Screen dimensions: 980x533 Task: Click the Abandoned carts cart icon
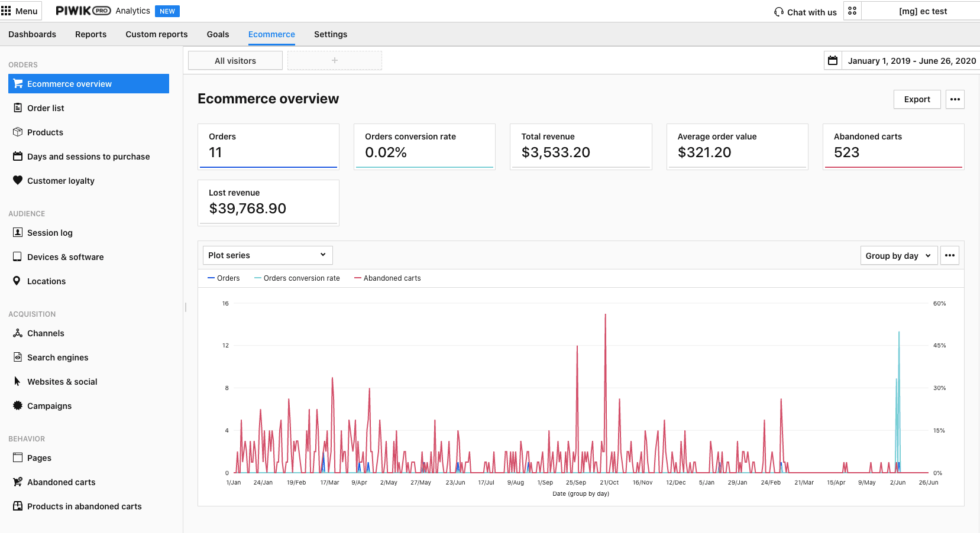tap(18, 482)
